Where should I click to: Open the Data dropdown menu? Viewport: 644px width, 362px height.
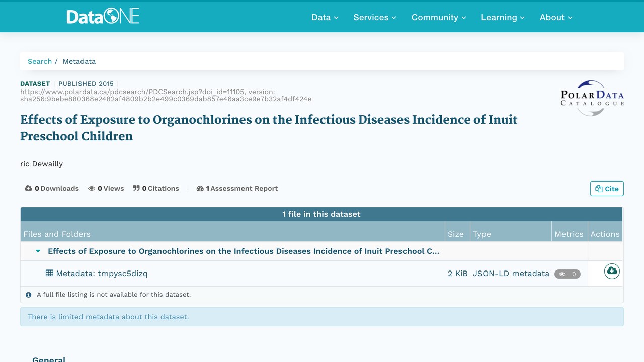[325, 17]
